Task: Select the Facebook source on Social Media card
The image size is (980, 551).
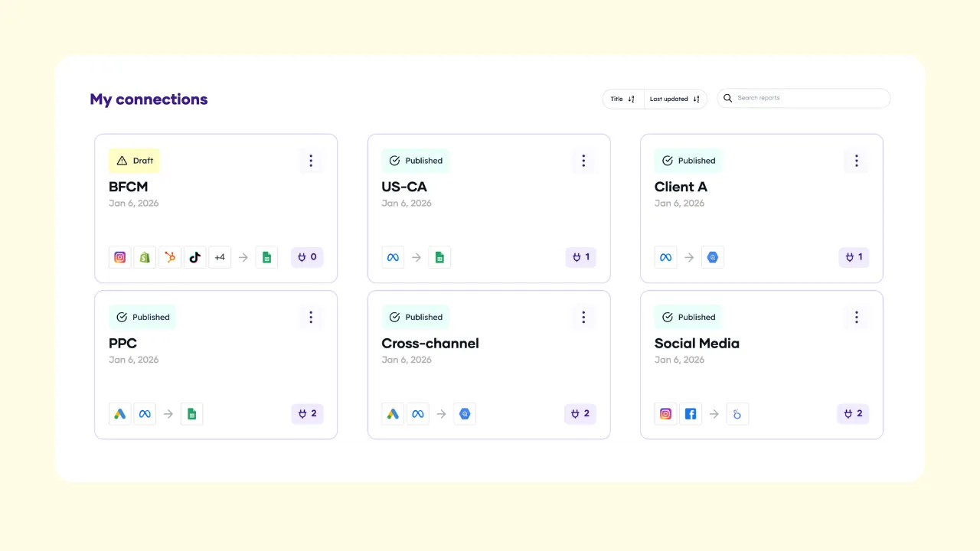Action: tap(691, 413)
